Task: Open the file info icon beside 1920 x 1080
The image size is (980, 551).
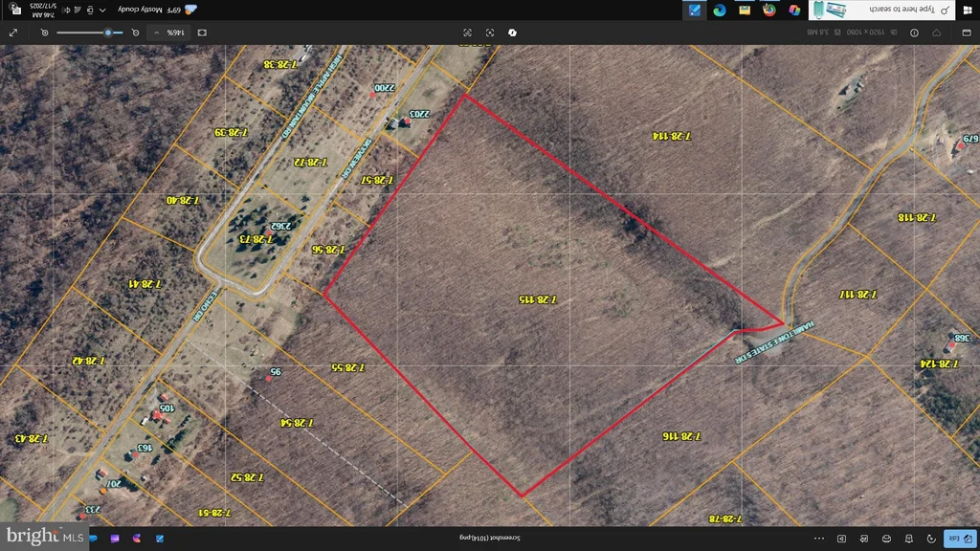Action: 914,33
